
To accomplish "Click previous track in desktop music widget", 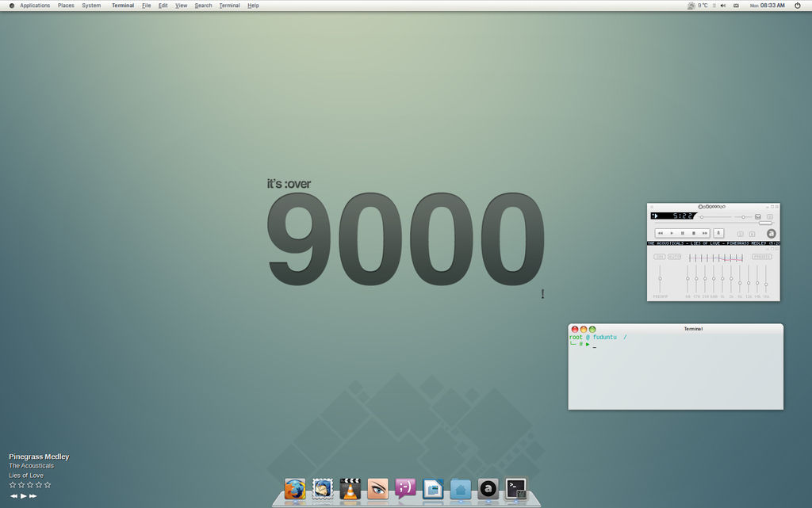I will [x=13, y=496].
